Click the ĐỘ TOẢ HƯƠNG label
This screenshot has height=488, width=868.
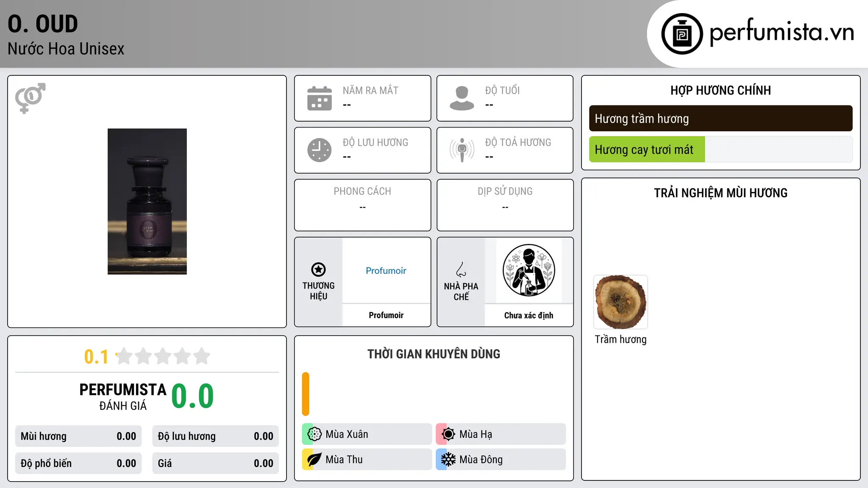pos(518,143)
